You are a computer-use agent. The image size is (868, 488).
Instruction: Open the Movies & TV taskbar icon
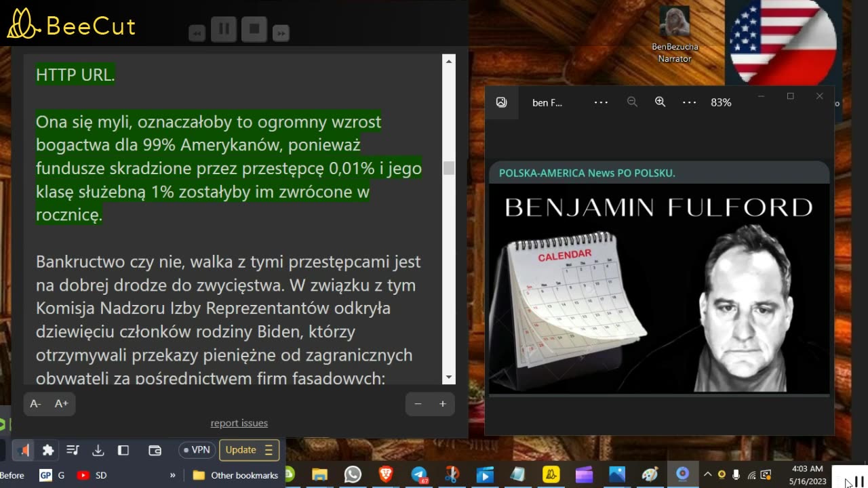coord(485,474)
